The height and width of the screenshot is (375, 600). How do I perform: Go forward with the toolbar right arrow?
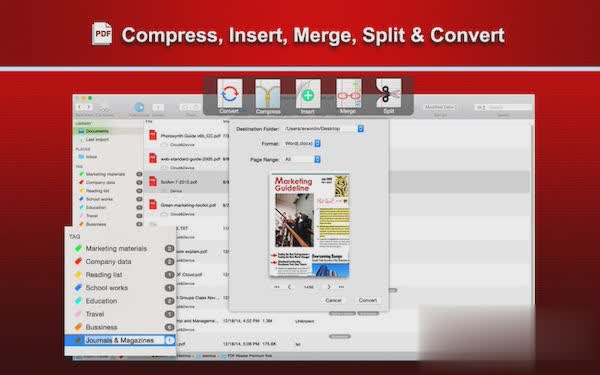coord(88,107)
